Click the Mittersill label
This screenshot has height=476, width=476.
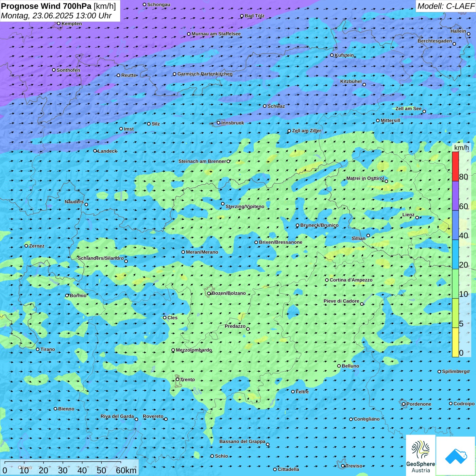coord(390,120)
